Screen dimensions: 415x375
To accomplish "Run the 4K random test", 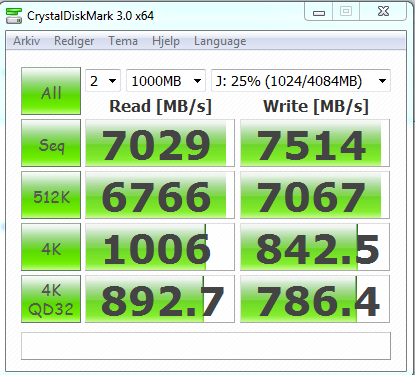I will (51, 247).
